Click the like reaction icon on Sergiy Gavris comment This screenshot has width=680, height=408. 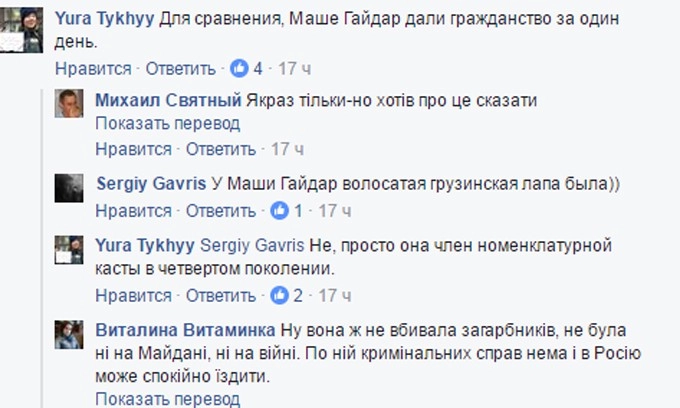click(281, 211)
